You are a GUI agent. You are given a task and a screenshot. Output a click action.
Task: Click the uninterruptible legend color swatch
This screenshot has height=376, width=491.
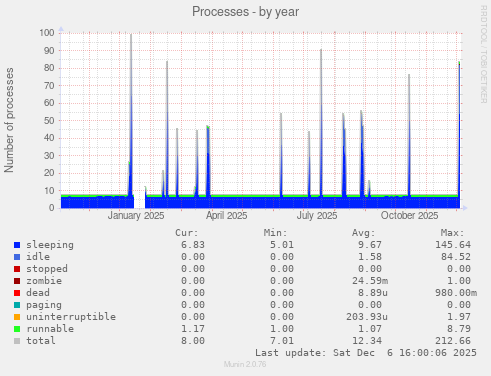17,317
